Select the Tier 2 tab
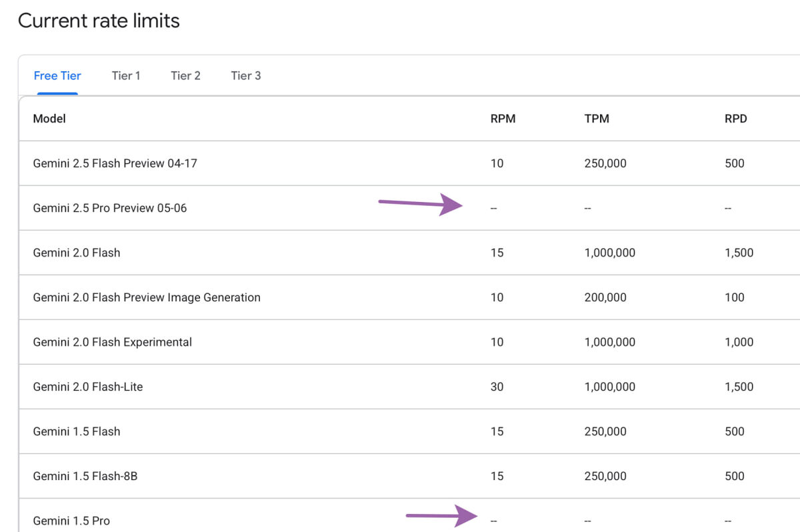The height and width of the screenshot is (532, 800). click(x=185, y=75)
